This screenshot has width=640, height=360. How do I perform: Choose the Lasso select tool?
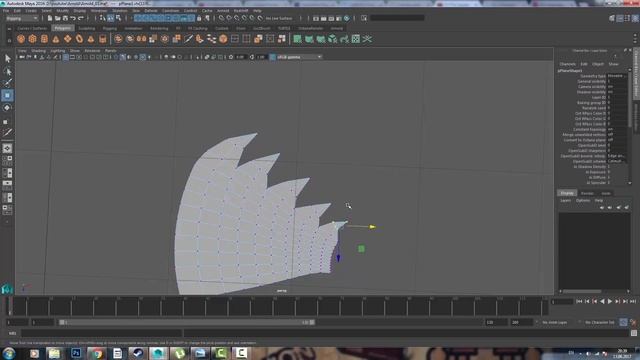pyautogui.click(x=7, y=71)
